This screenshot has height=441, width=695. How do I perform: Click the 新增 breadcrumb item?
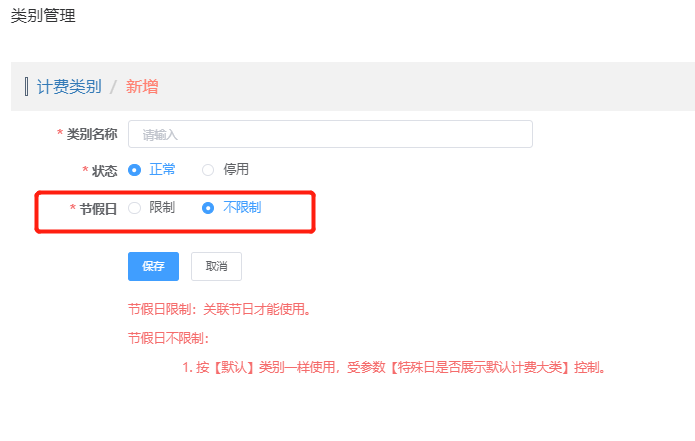click(142, 86)
